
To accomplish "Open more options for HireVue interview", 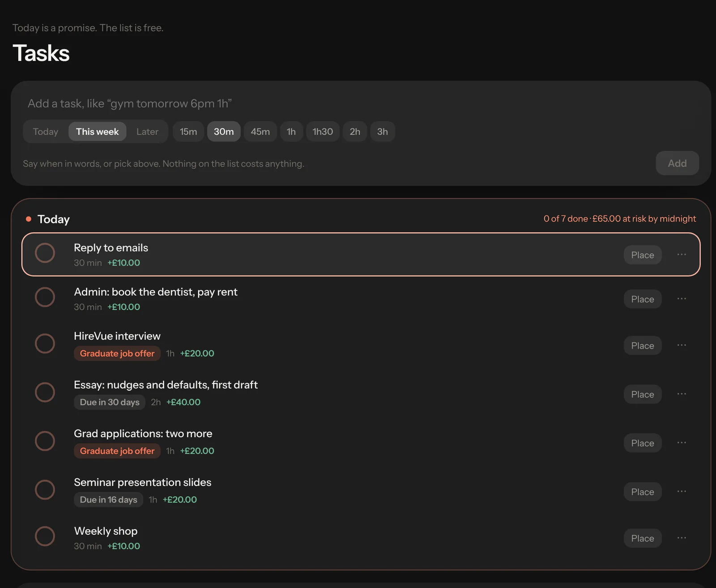I will 682,345.
